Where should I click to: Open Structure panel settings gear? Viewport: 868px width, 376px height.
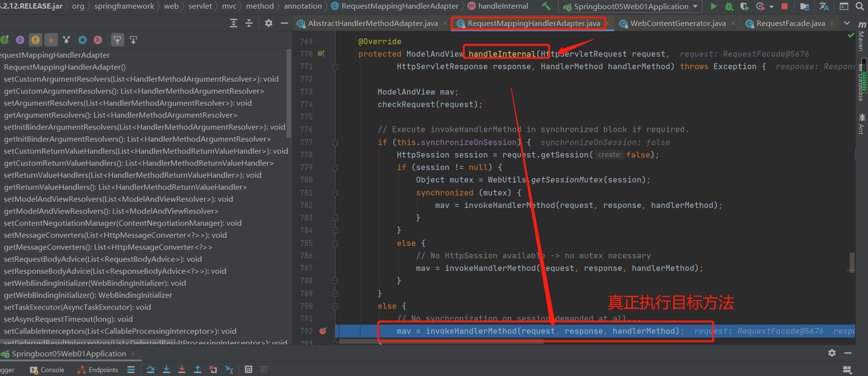tap(269, 23)
